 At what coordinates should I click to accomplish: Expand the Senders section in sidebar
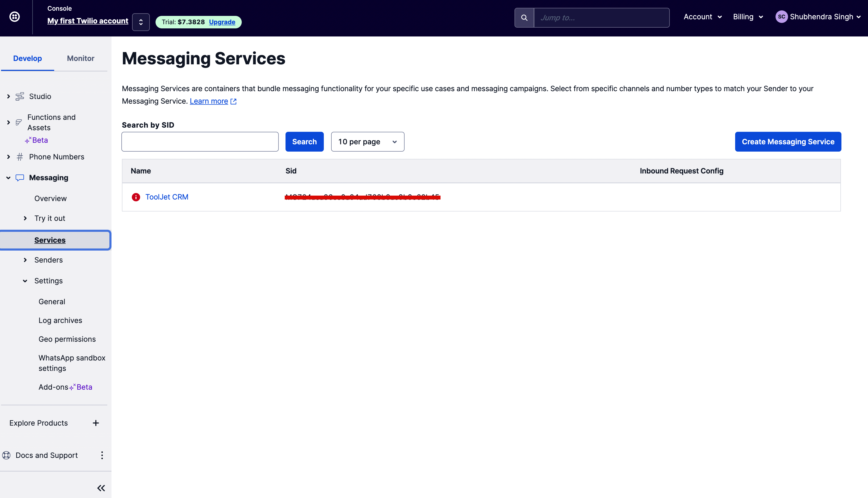click(24, 260)
